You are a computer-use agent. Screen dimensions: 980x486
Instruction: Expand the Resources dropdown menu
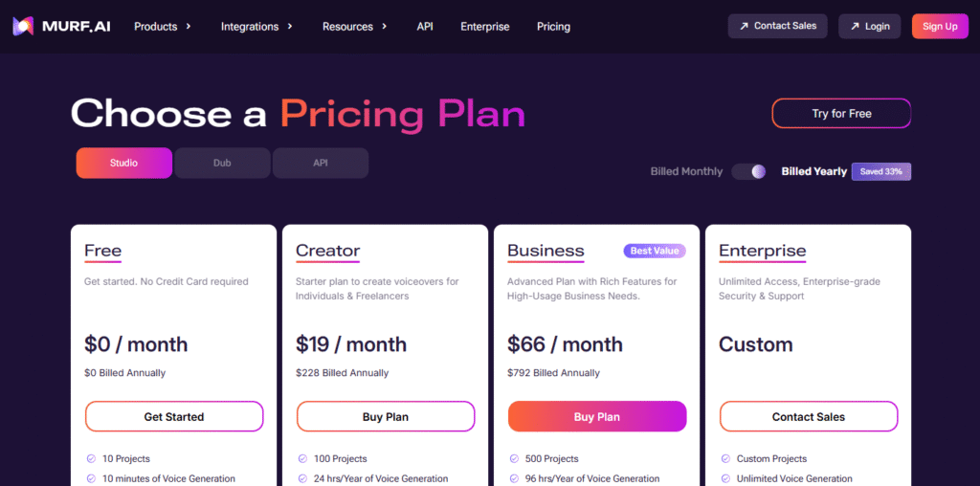[x=354, y=27]
